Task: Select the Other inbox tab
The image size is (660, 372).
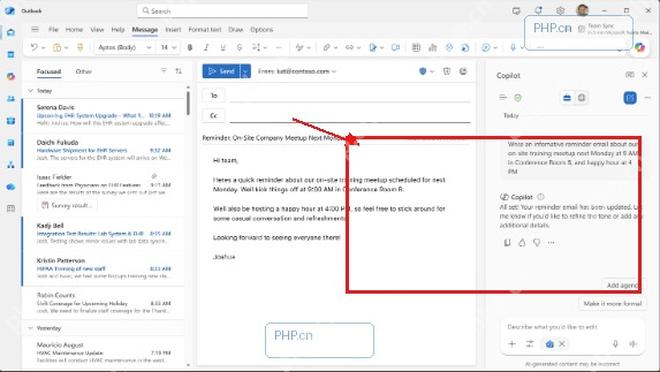Action: click(84, 72)
